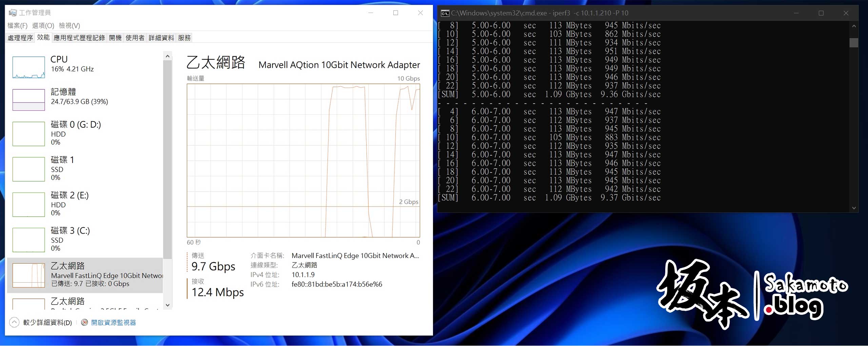Click the 862 Mbits/sec row in cmd

tap(549, 34)
